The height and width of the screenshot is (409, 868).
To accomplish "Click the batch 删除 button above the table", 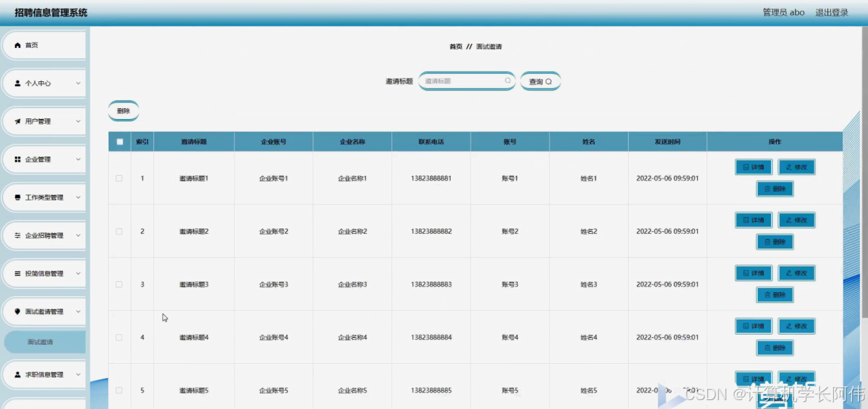I will point(123,111).
